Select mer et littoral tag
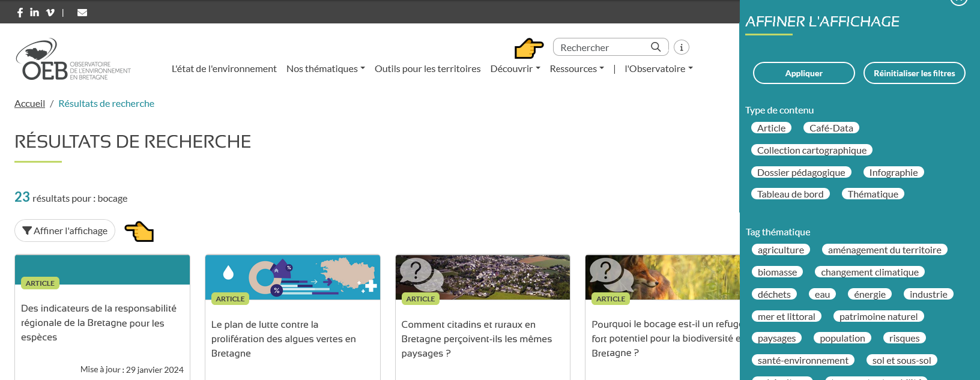Screen dimensions: 980x380 (786, 316)
